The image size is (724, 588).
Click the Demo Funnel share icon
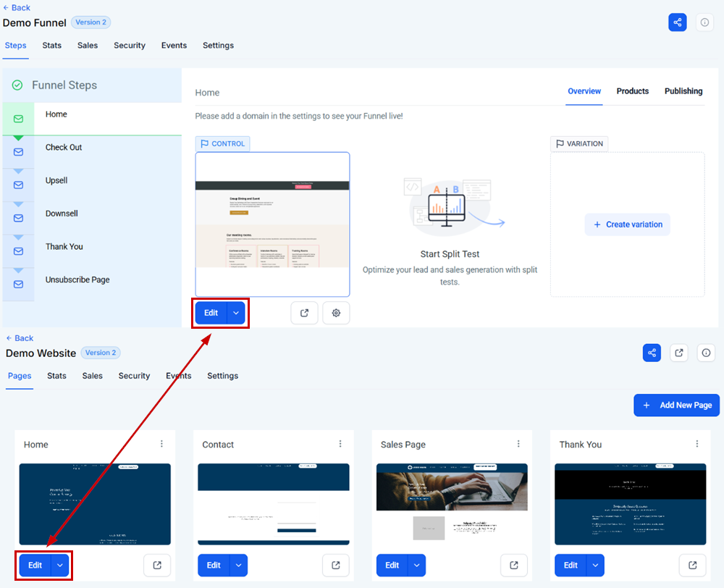pos(677,22)
